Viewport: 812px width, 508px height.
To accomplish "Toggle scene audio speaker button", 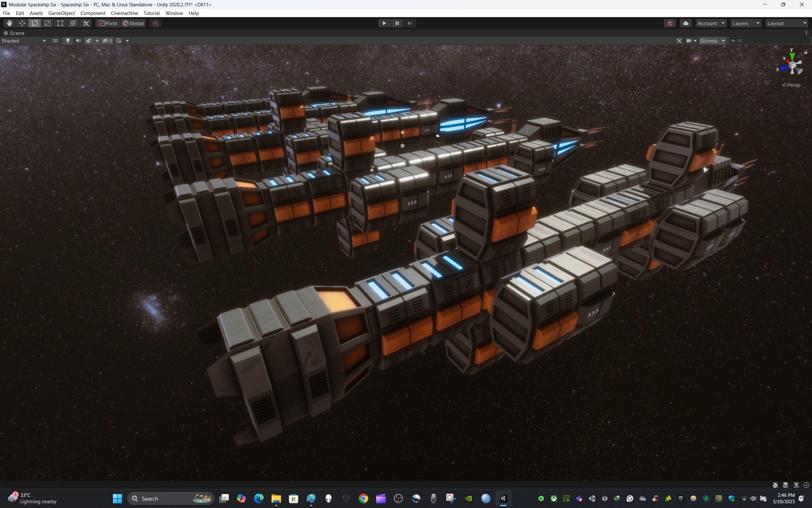I will click(78, 41).
